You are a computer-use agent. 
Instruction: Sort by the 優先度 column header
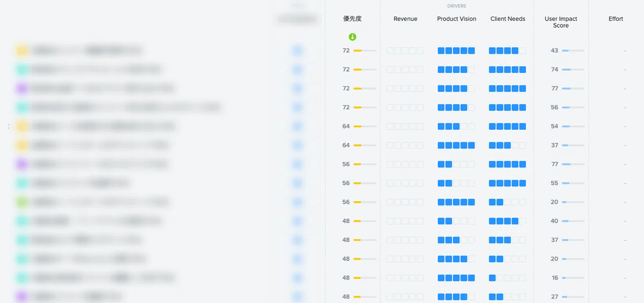pos(353,19)
